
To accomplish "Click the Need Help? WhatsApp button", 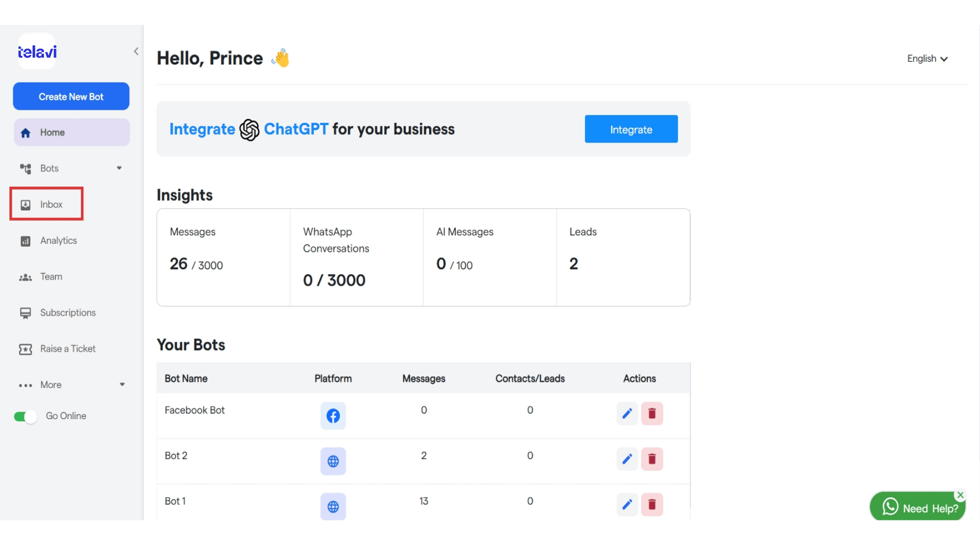I will 917,506.
